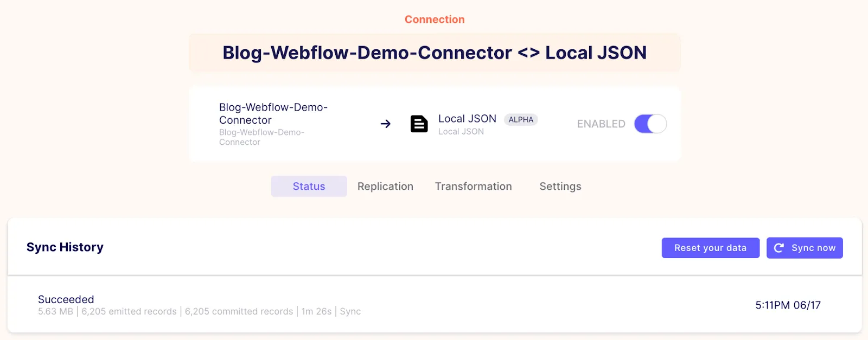868x340 pixels.
Task: Click the ENABLED label text
Action: tap(601, 124)
